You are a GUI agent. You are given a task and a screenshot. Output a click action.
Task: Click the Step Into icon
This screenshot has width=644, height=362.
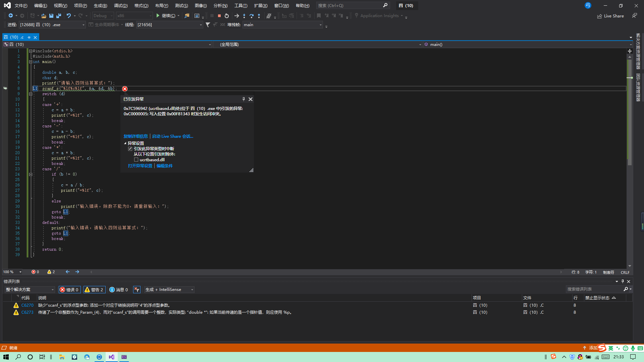click(244, 16)
